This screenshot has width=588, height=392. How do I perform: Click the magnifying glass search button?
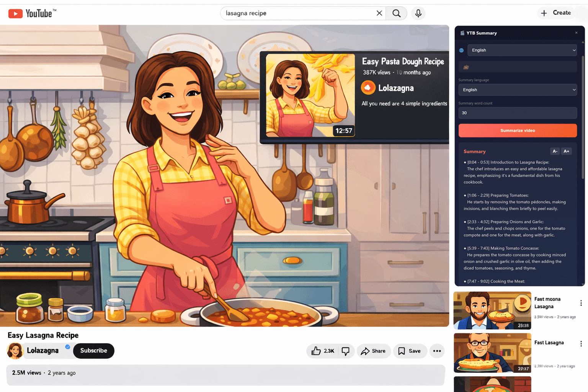point(397,13)
